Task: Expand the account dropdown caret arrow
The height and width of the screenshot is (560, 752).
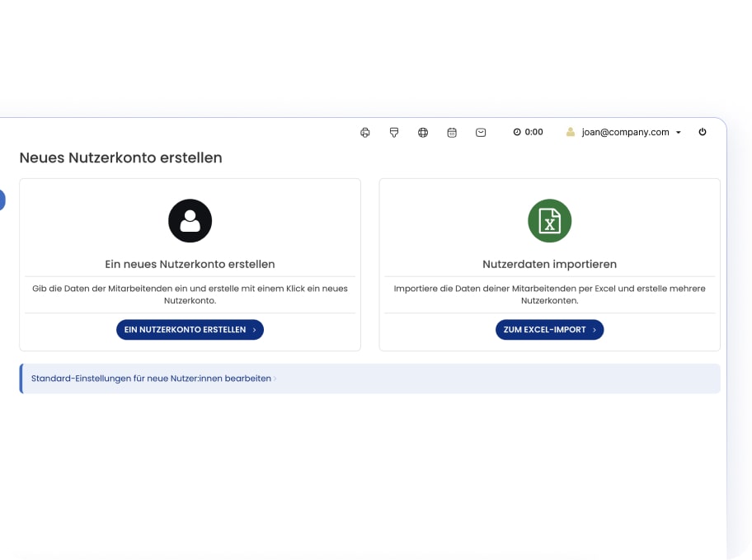Action: [679, 133]
